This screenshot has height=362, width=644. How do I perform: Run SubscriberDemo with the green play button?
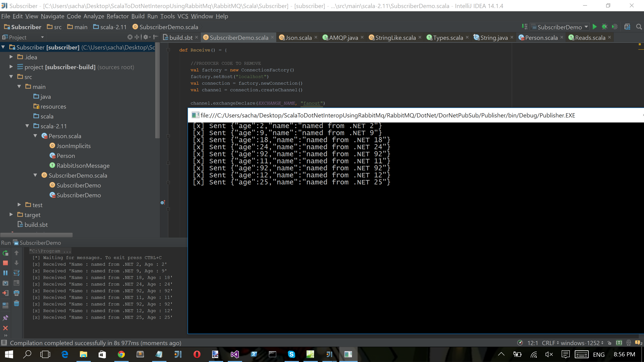click(x=595, y=27)
